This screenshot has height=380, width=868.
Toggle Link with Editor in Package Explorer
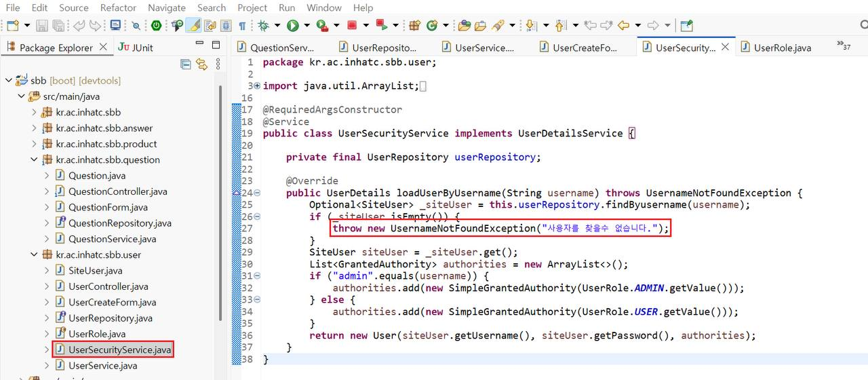(x=202, y=64)
